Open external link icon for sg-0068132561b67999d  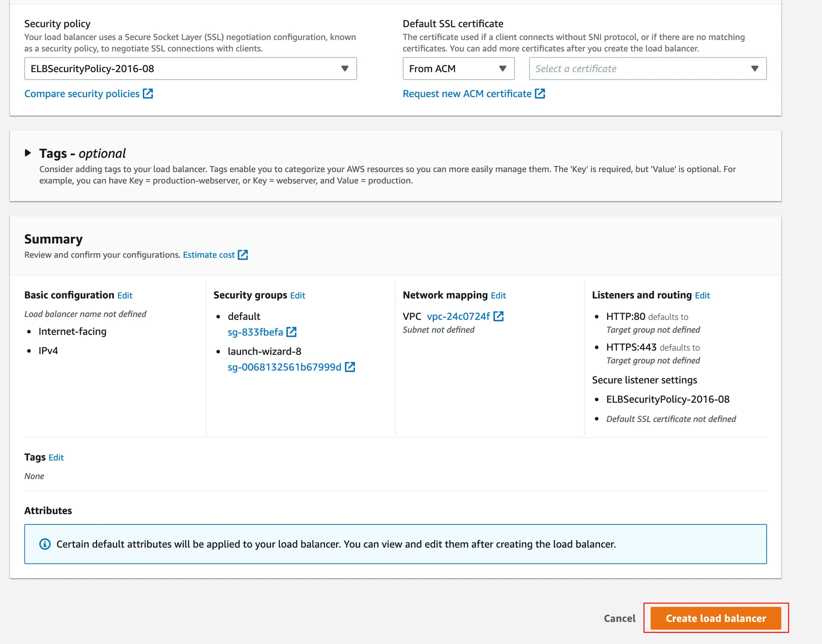[350, 367]
